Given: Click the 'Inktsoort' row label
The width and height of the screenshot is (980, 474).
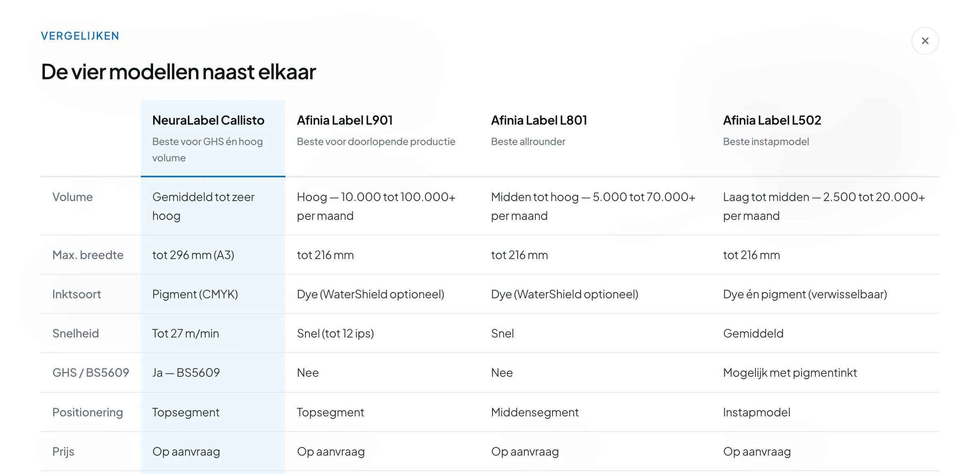Looking at the screenshot, I should click(77, 294).
